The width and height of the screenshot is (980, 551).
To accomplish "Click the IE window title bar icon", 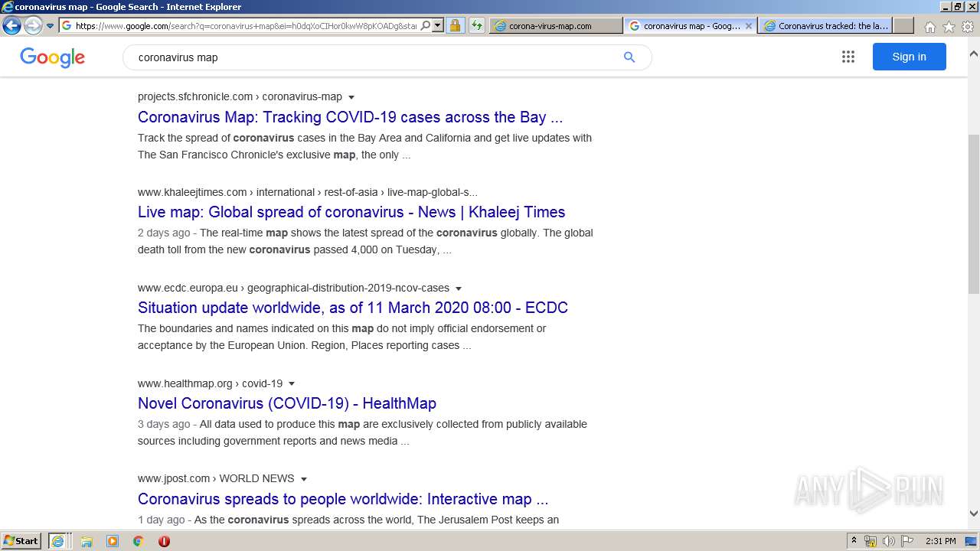I will [x=7, y=7].
